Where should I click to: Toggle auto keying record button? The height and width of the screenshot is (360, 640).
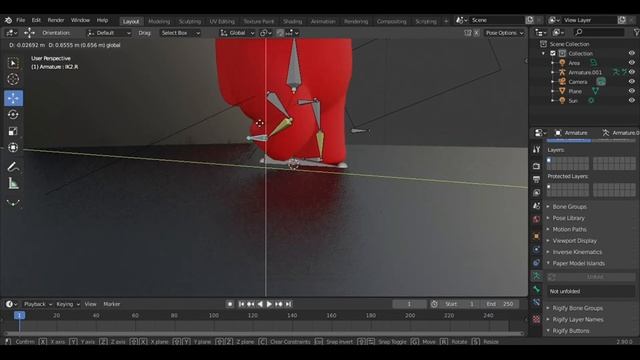(230, 304)
